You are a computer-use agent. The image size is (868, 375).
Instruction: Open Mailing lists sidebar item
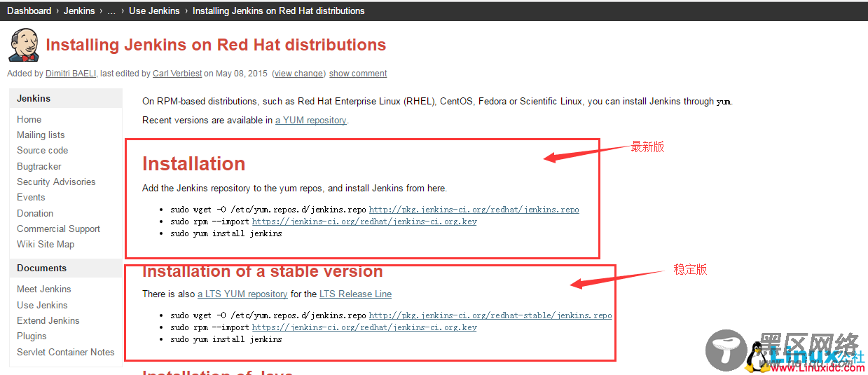[x=41, y=135]
